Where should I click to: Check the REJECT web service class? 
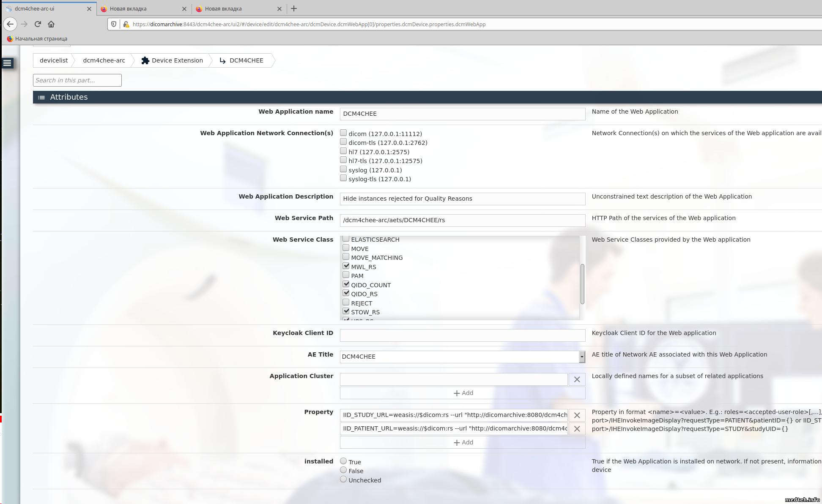click(x=346, y=302)
